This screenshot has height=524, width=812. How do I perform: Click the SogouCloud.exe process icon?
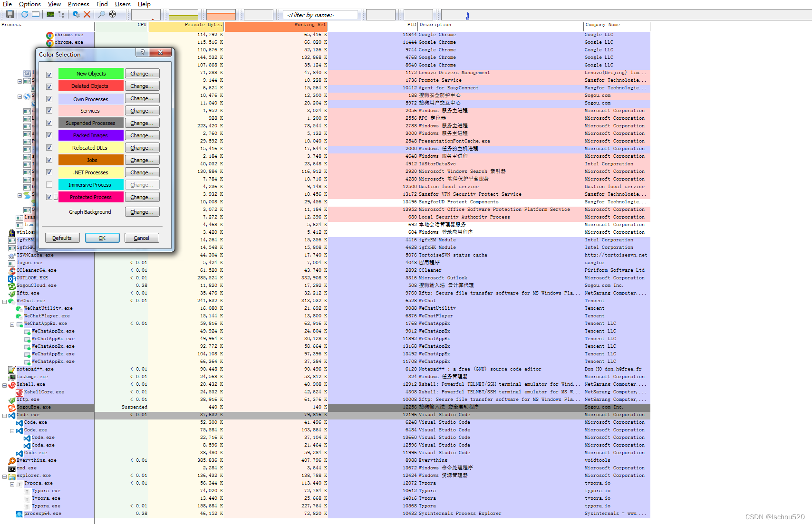point(12,286)
